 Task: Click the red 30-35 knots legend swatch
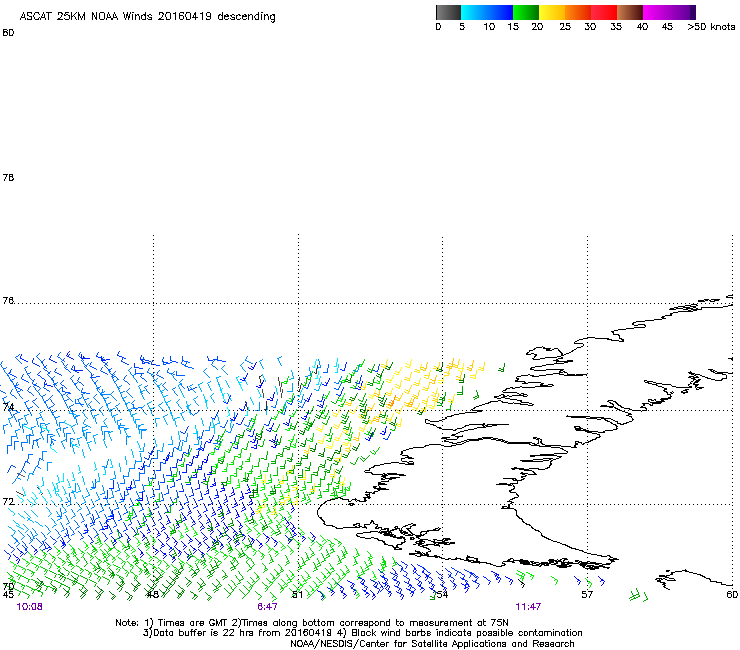(604, 12)
